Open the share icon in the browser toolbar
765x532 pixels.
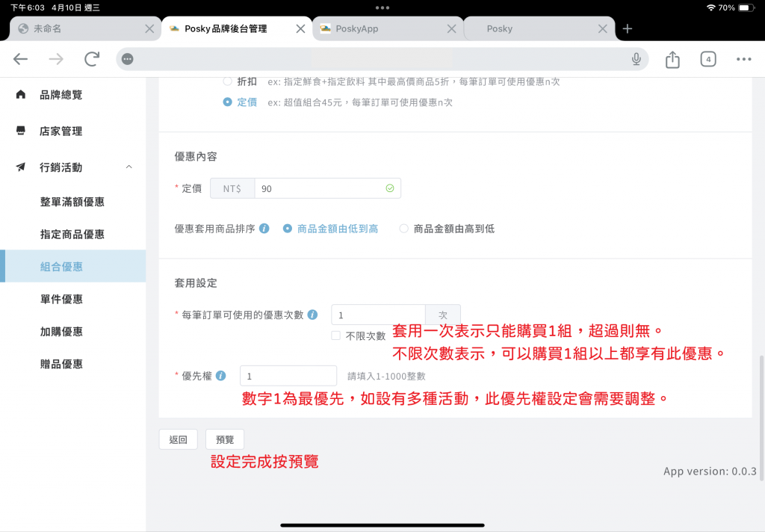[672, 59]
